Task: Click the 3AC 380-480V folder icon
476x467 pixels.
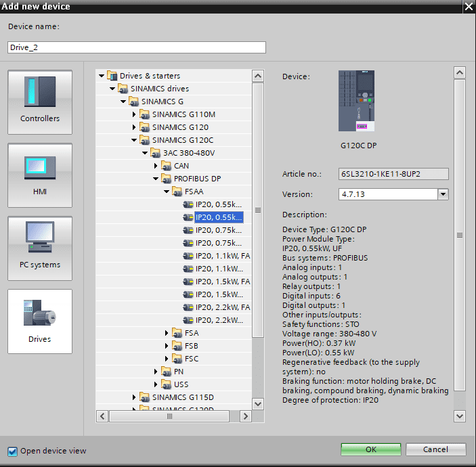Action: [x=156, y=153]
